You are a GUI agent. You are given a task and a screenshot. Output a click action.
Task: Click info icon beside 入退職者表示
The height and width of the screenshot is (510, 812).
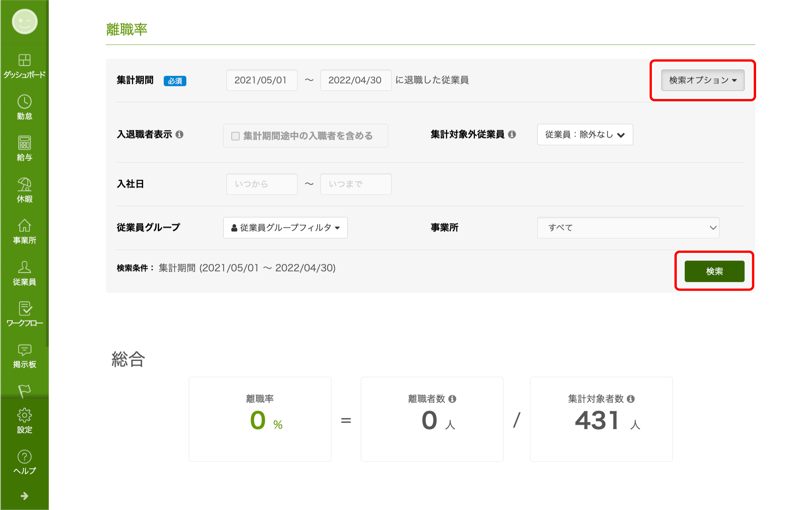pyautogui.click(x=180, y=134)
